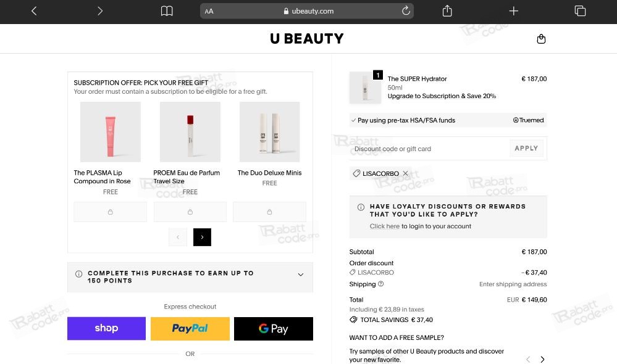Click 'SUBSCRIPTION OFFER: PICK YOUR FREE GIFT' heading

(141, 83)
